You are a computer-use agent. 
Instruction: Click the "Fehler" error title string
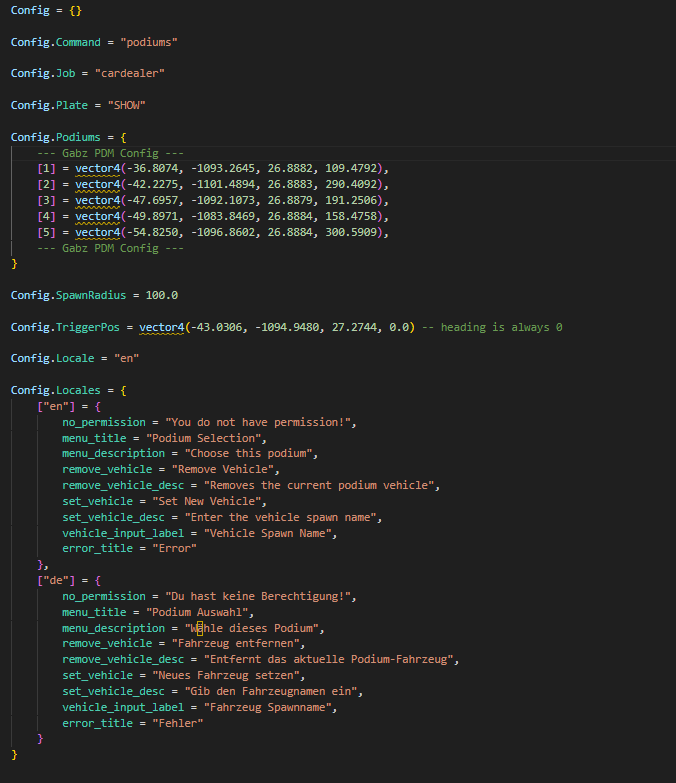tap(175, 723)
